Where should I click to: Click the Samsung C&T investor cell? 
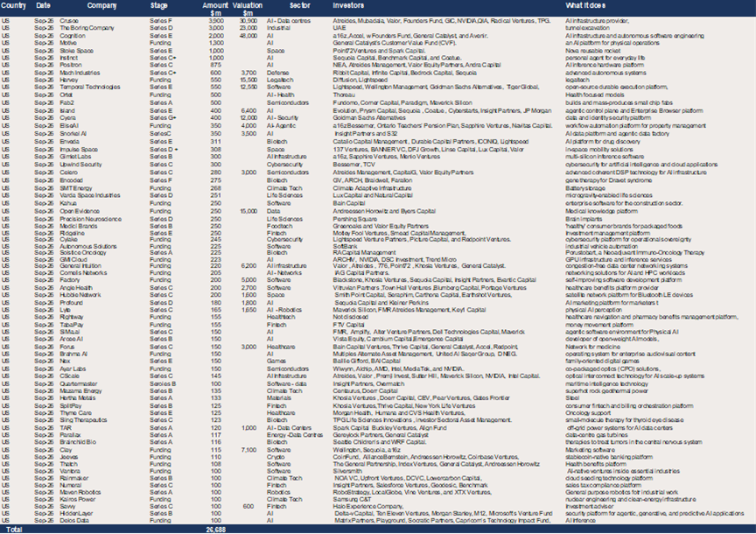[352, 499]
